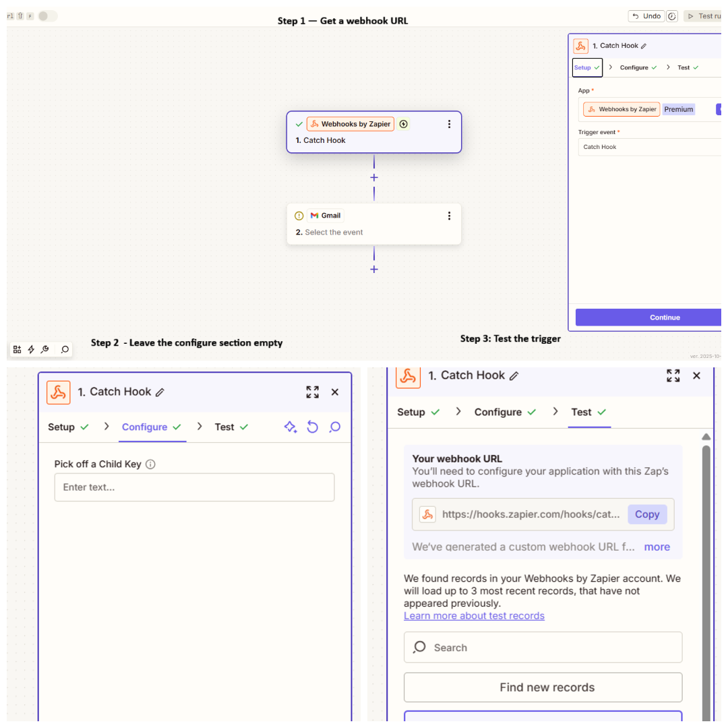The width and height of the screenshot is (728, 728).
Task: Click the Search records field
Action: point(543,647)
